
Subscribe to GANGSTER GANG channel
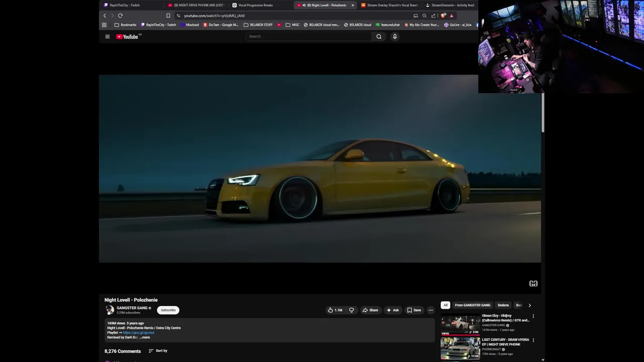point(168,310)
